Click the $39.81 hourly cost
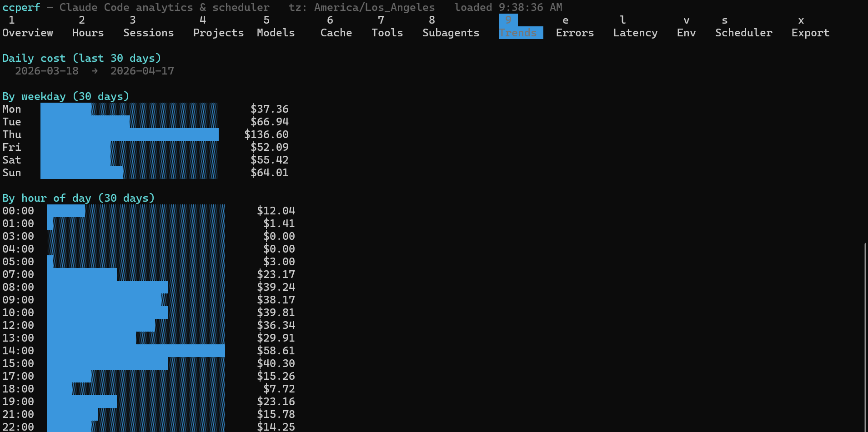The image size is (868, 432). pos(276,313)
